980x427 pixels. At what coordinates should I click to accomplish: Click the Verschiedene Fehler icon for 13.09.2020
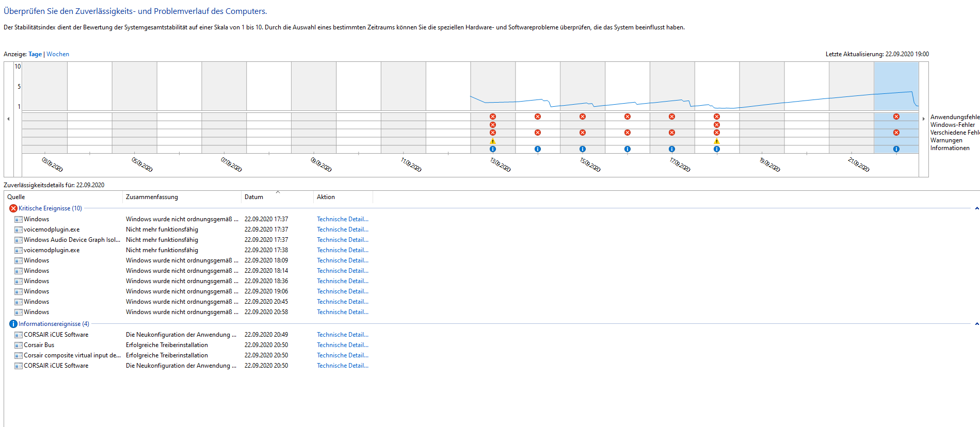pos(493,133)
